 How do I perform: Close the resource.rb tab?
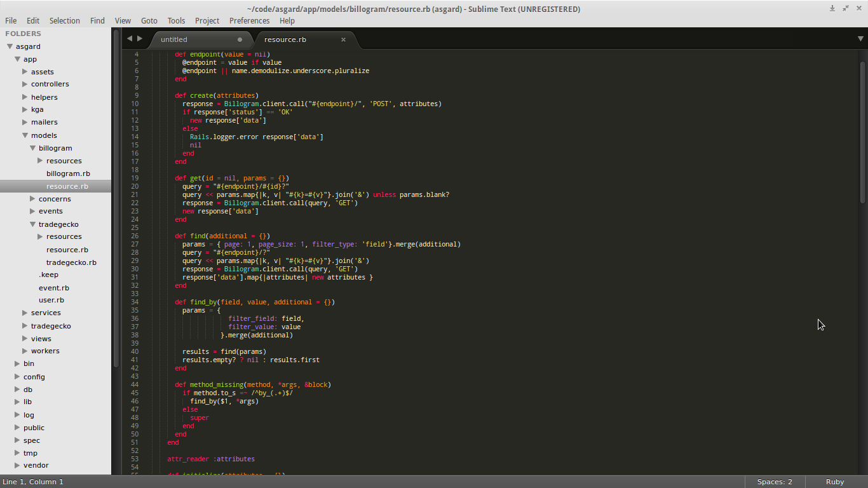point(343,39)
